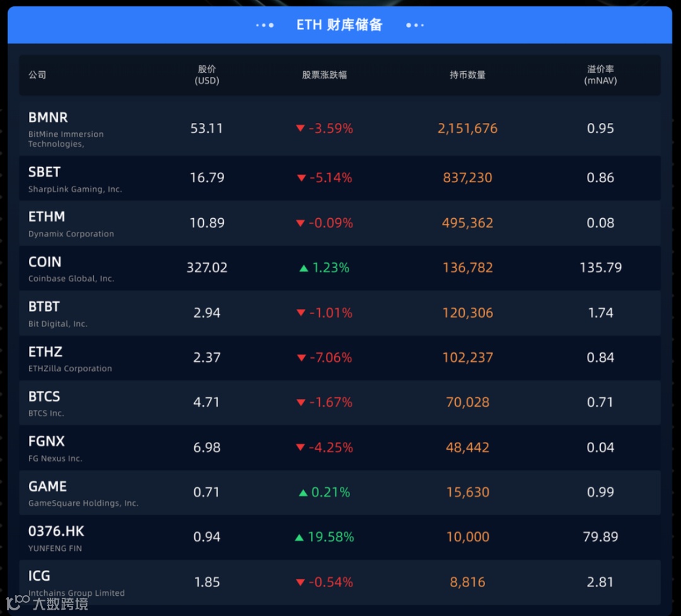681x616 pixels.
Task: Click ETHM mNAV value 0.08
Action: coord(600,223)
